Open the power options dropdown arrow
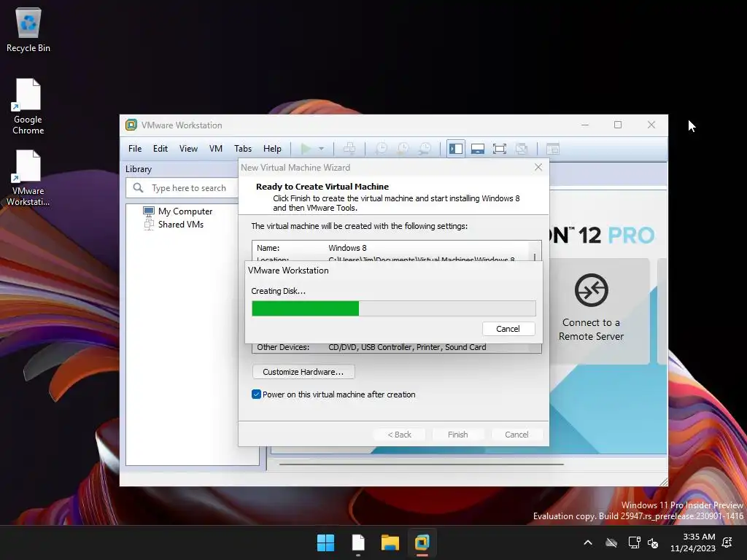747x560 pixels. (322, 149)
